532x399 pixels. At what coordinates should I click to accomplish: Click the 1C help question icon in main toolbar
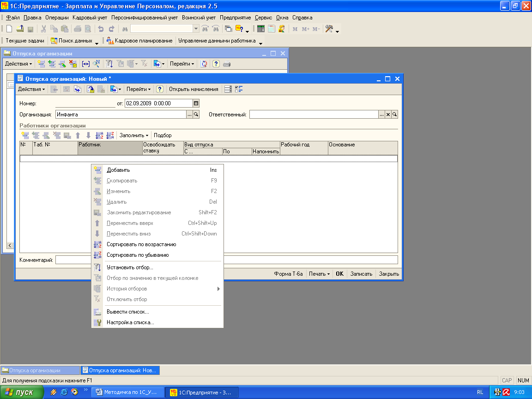point(239,29)
